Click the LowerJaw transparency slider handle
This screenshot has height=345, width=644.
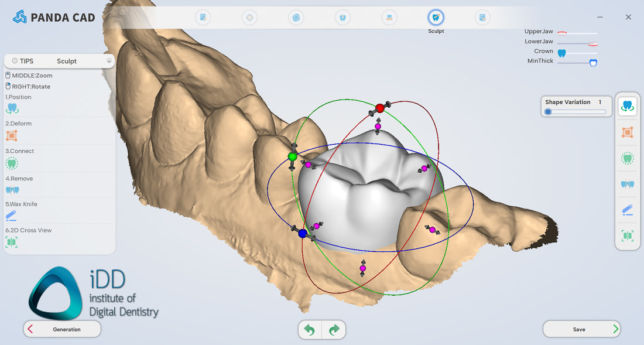(x=592, y=43)
